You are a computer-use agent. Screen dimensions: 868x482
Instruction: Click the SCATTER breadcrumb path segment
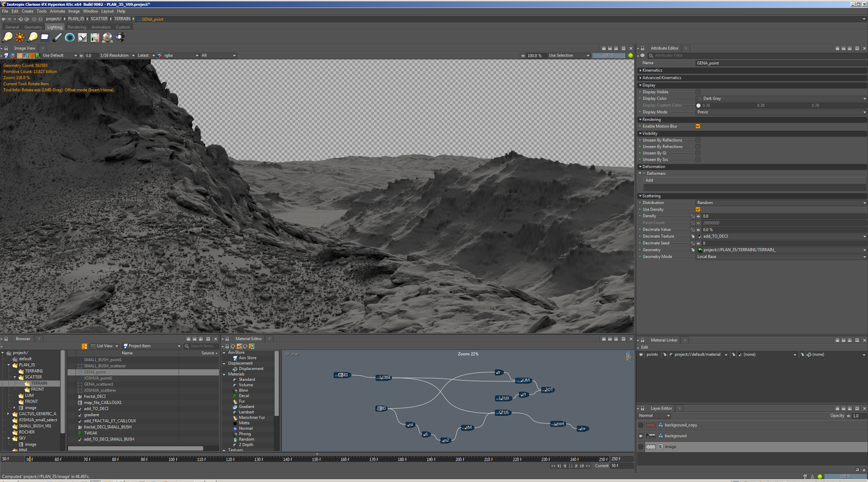click(99, 19)
